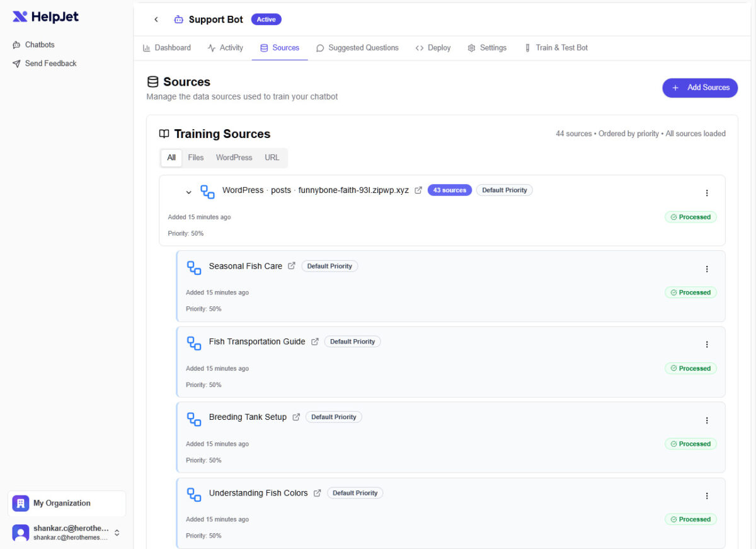Click the Processed status on WordPress posts group
Screen dimensions: 756x549
pos(690,217)
